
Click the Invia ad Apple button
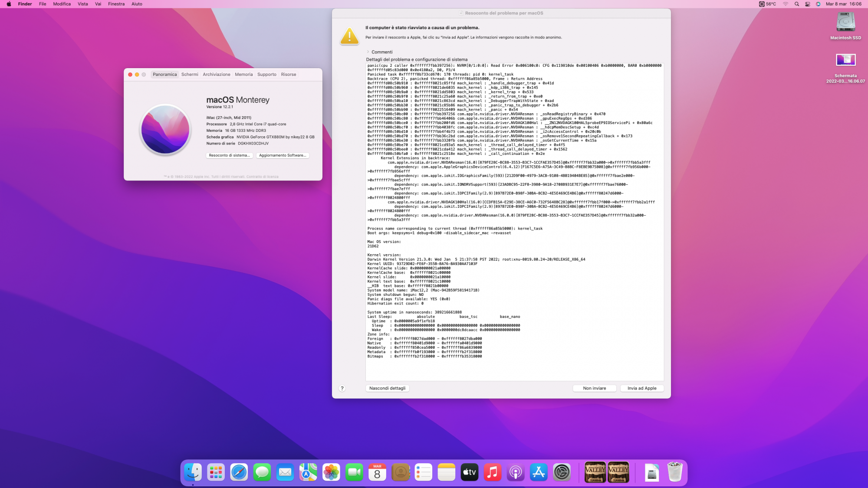pos(641,388)
